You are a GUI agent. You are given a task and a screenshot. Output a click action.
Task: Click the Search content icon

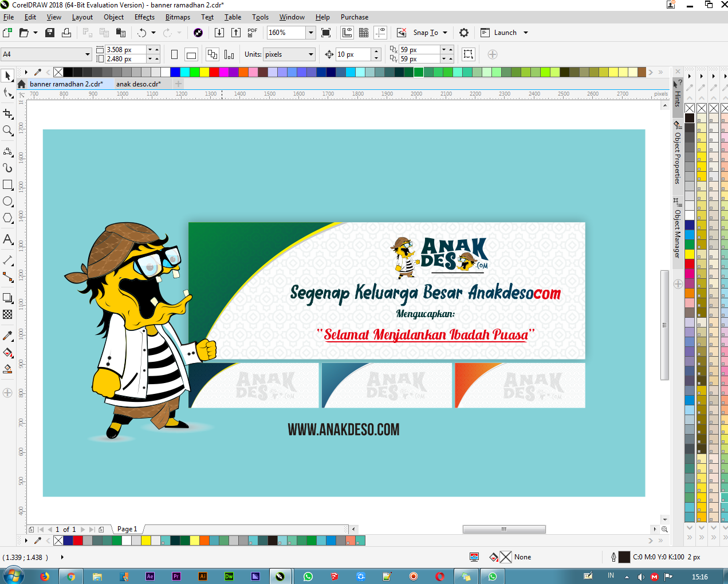[x=198, y=33]
